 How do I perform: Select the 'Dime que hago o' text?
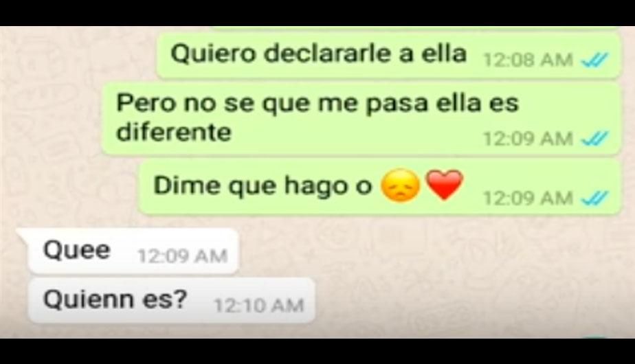point(263,186)
